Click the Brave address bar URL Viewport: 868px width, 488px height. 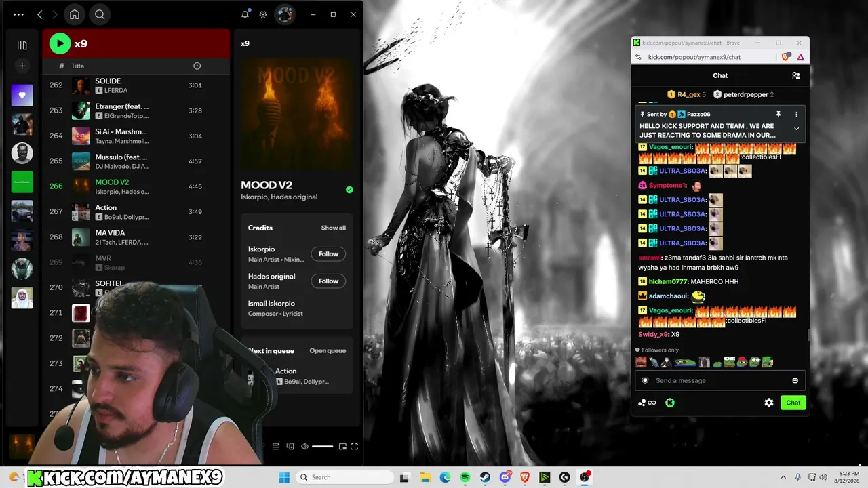coord(694,57)
